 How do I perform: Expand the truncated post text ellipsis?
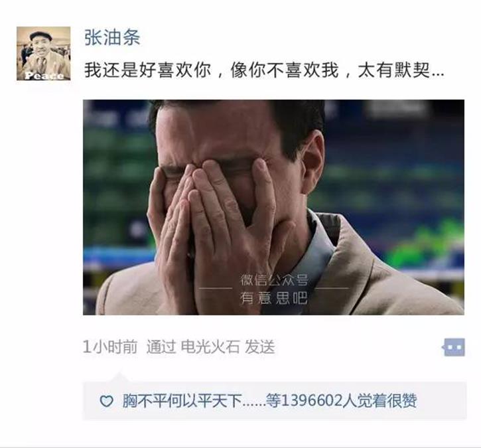point(438,74)
